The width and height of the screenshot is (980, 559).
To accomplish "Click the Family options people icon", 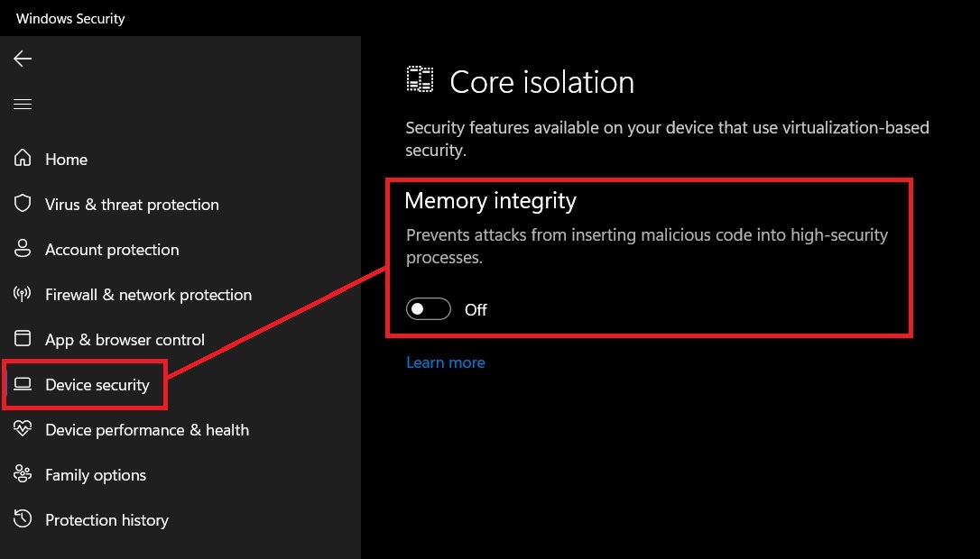I will 23,474.
